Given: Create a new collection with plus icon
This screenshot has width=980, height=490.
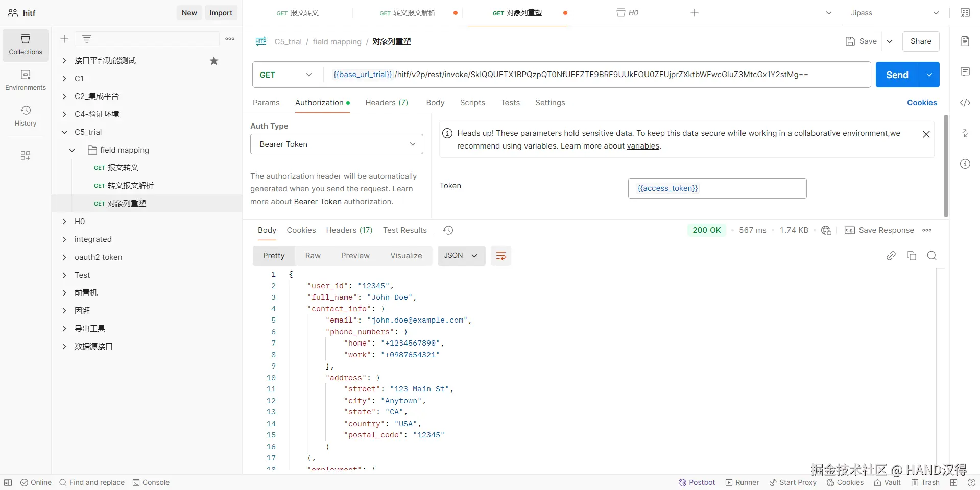Looking at the screenshot, I should click(x=64, y=39).
